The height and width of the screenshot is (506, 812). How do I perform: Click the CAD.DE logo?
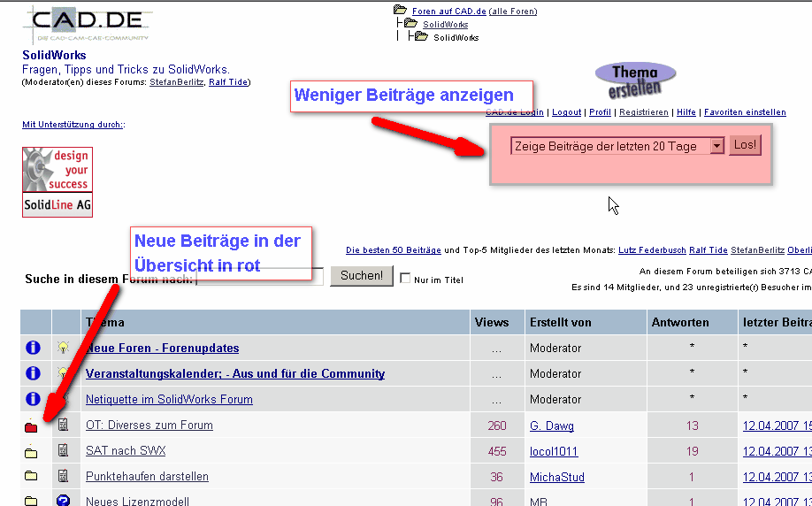click(x=87, y=25)
